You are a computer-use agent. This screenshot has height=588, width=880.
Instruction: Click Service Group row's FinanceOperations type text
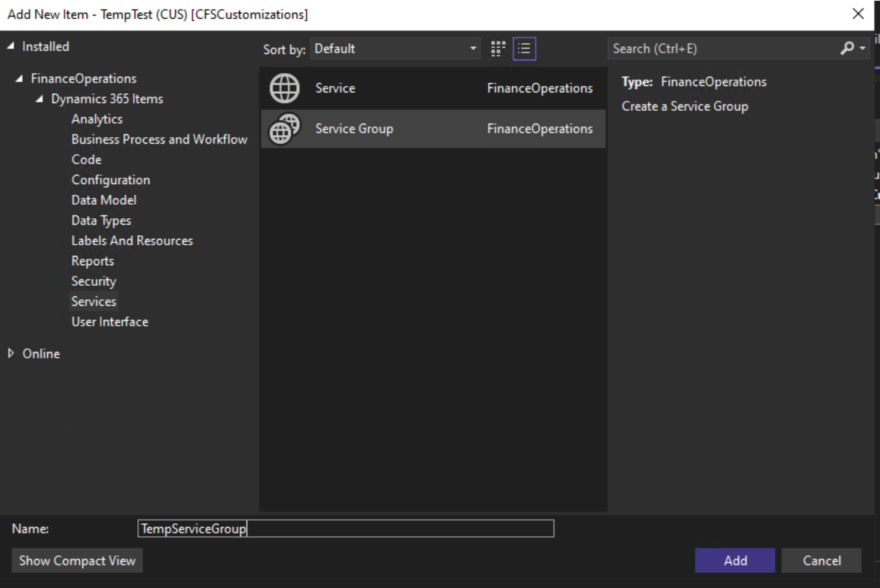coord(540,129)
